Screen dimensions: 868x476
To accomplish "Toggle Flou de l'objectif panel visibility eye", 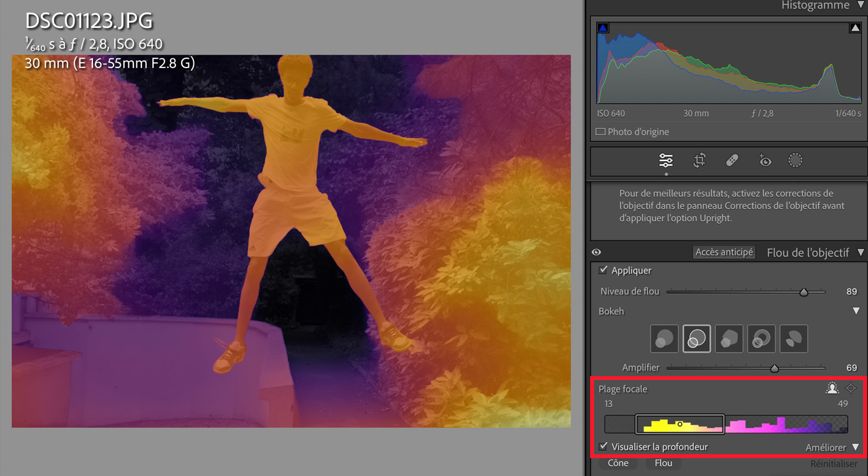I will coord(596,252).
